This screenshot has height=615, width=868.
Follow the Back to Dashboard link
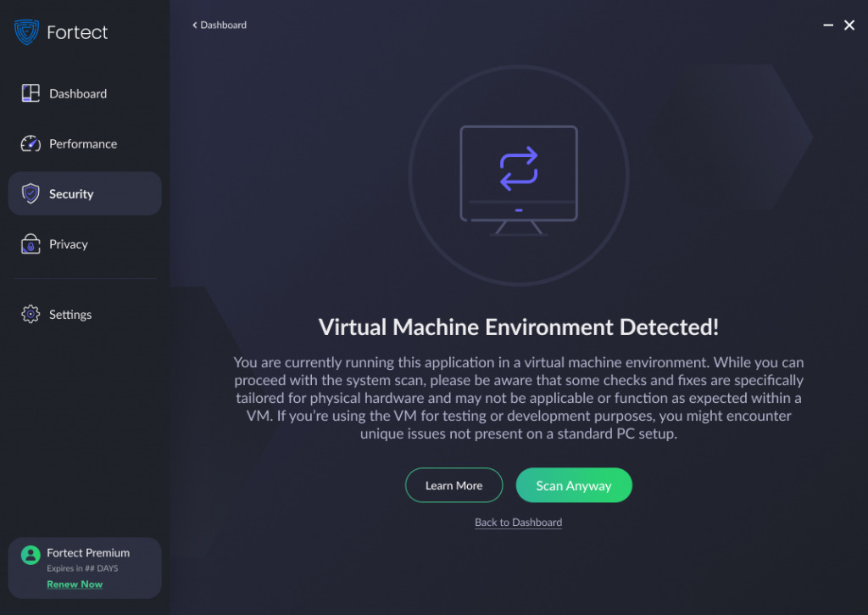[x=518, y=523]
